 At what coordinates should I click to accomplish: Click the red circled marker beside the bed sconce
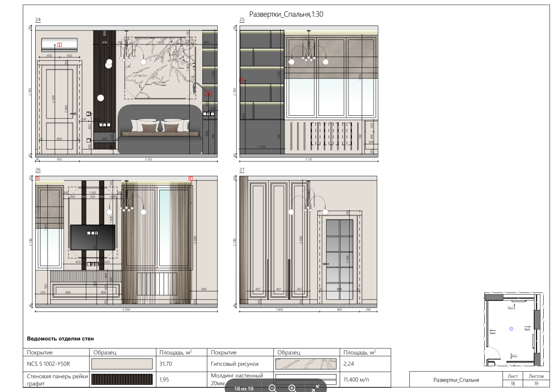(208, 94)
